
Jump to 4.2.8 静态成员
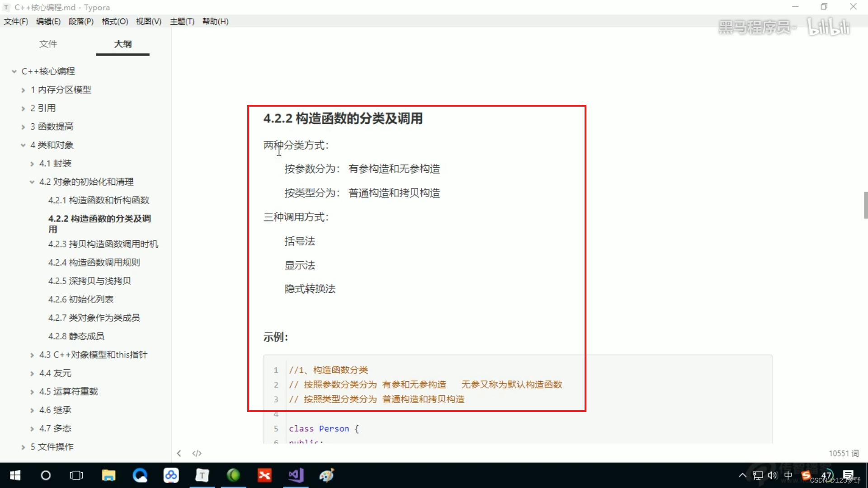click(76, 337)
